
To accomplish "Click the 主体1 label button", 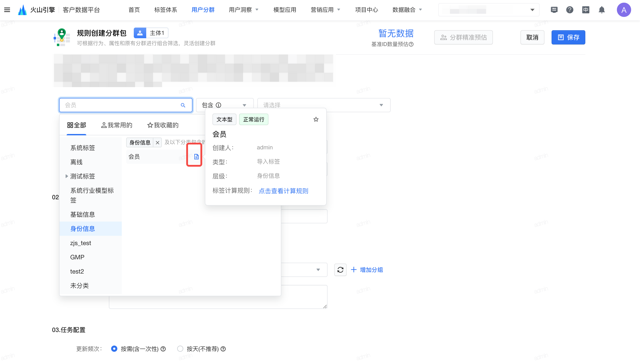I will [x=157, y=33].
